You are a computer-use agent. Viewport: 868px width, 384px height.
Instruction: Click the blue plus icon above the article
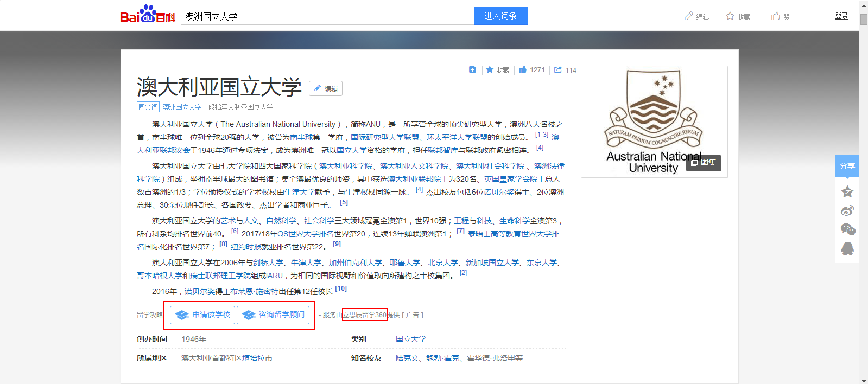[x=472, y=69]
